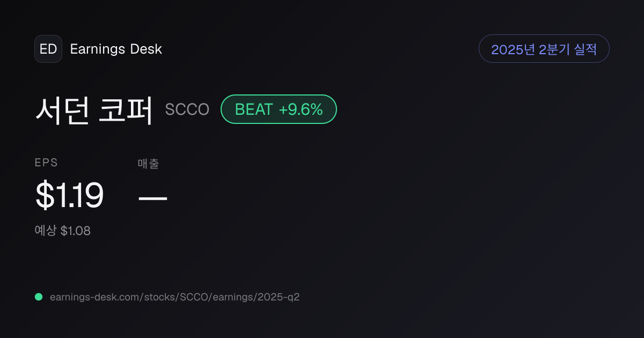
Task: Click the $1.19 EPS value
Action: (69, 196)
